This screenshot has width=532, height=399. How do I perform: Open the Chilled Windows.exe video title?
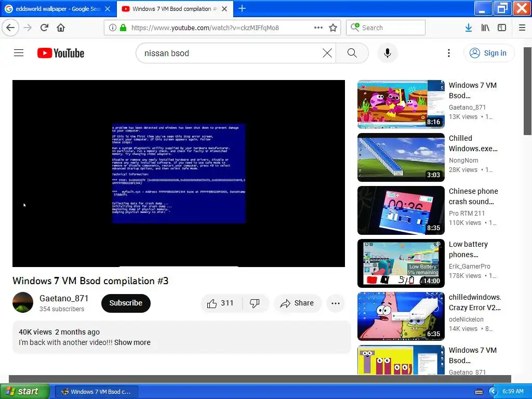click(473, 143)
